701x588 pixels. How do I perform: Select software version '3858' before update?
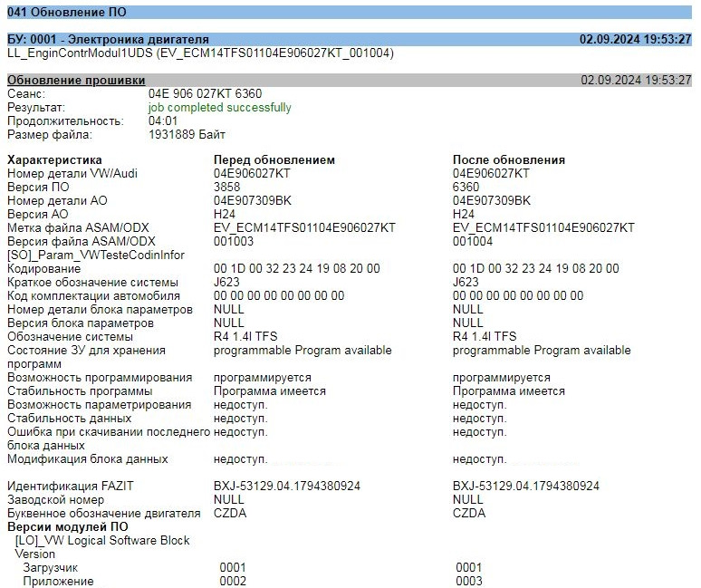(226, 187)
